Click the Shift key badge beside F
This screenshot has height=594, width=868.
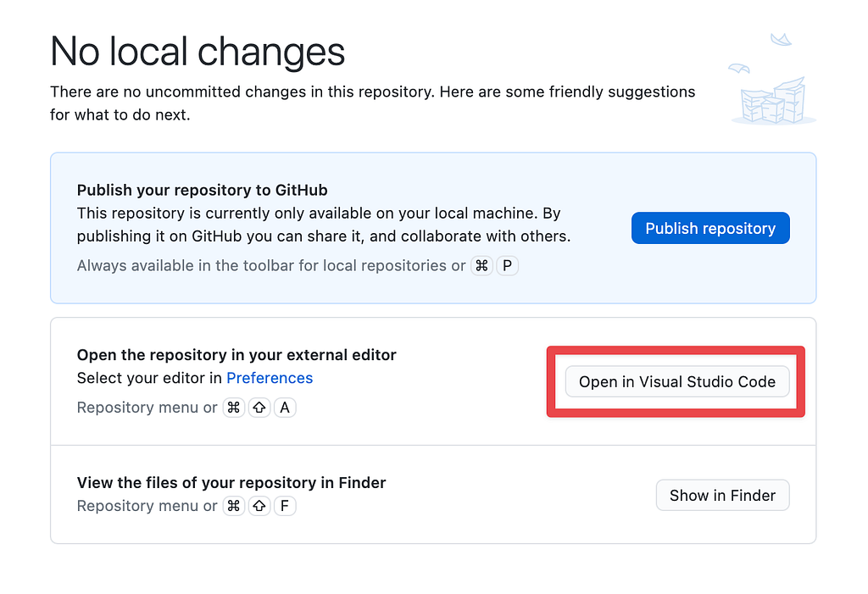coord(259,506)
